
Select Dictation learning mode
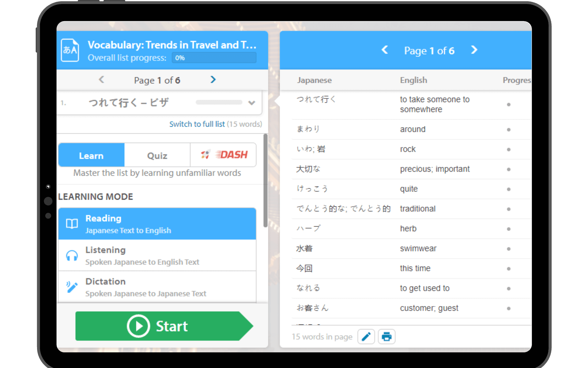pos(157,287)
